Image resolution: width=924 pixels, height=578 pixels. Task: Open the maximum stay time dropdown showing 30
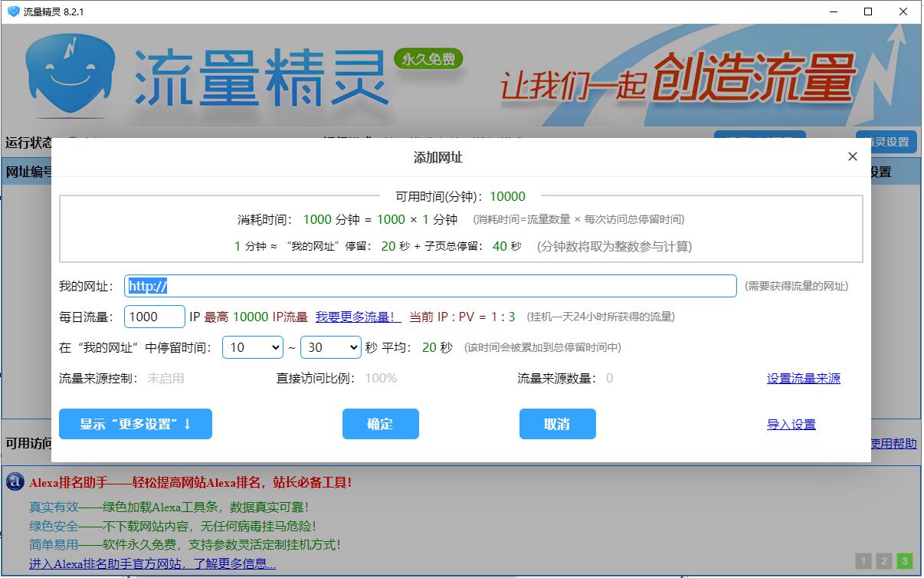click(330, 347)
